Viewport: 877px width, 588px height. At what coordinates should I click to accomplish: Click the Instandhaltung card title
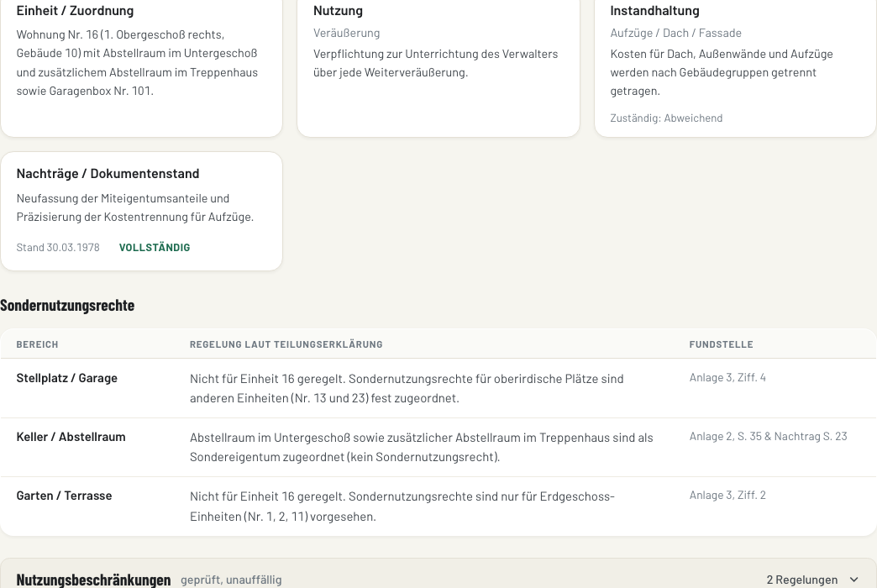pyautogui.click(x=654, y=11)
